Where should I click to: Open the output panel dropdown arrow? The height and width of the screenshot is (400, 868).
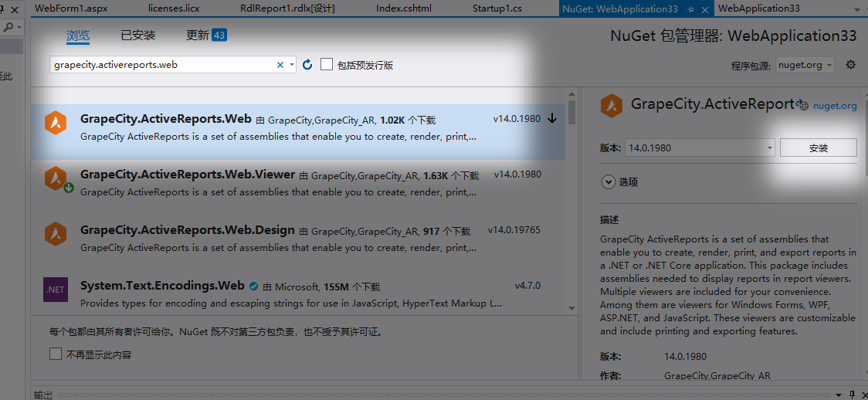click(x=840, y=394)
